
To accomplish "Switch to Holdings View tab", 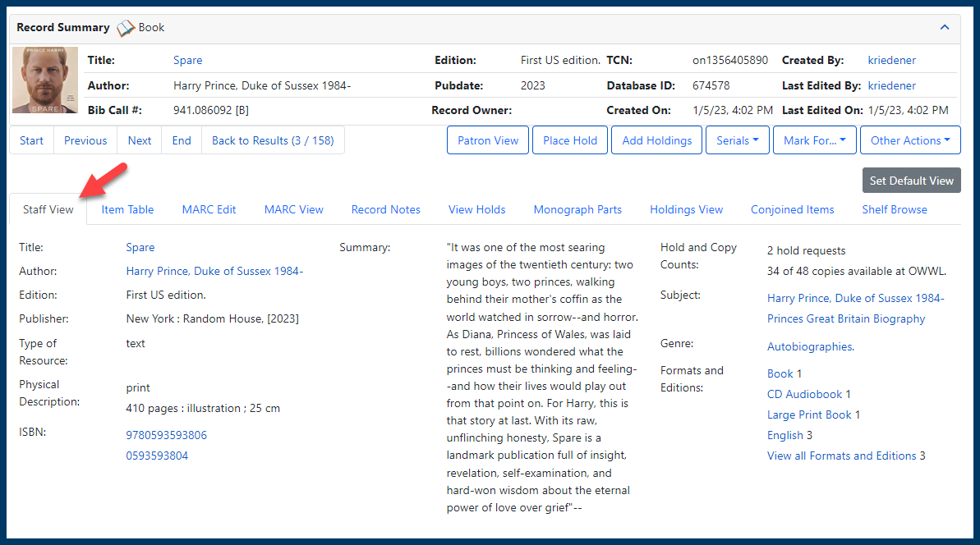I will [686, 210].
